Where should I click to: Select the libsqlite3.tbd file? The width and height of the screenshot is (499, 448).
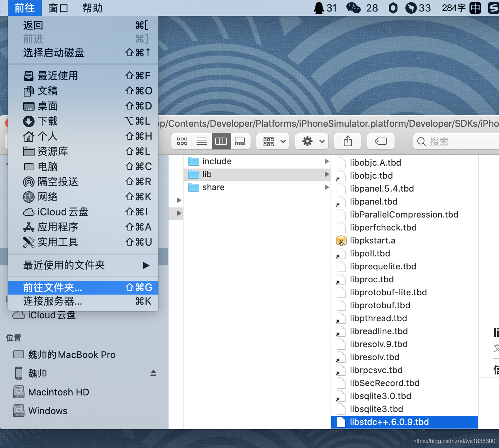pyautogui.click(x=376, y=409)
